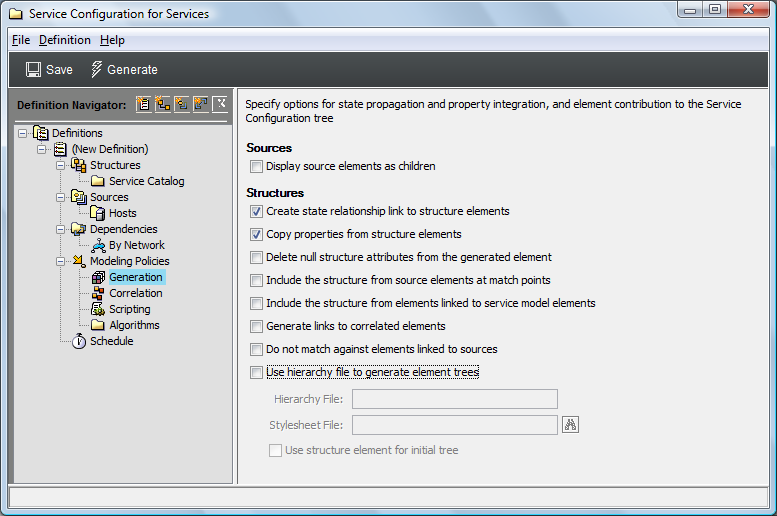Open the Definition menu
Image resolution: width=777 pixels, height=516 pixels.
(64, 40)
